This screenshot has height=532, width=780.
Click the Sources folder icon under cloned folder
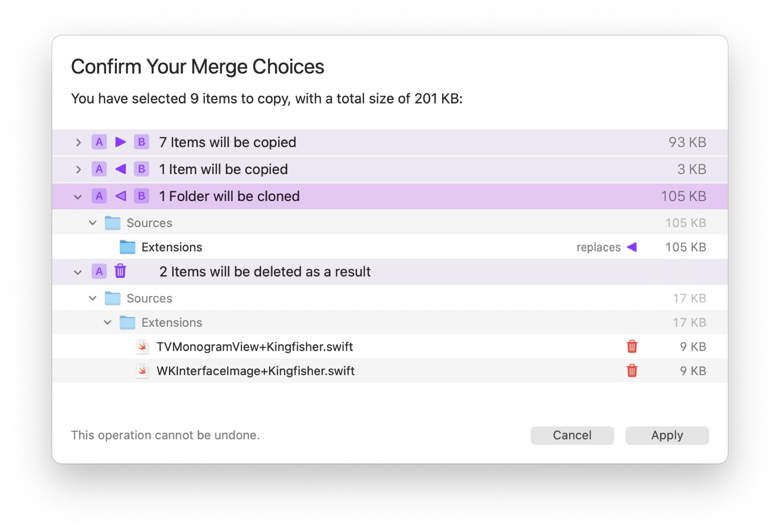[113, 222]
